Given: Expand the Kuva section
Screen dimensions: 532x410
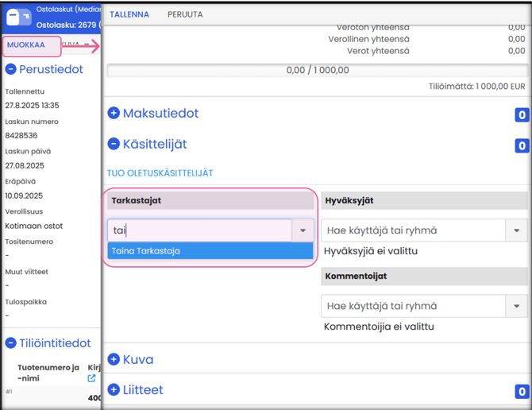Looking at the screenshot, I should point(114,359).
